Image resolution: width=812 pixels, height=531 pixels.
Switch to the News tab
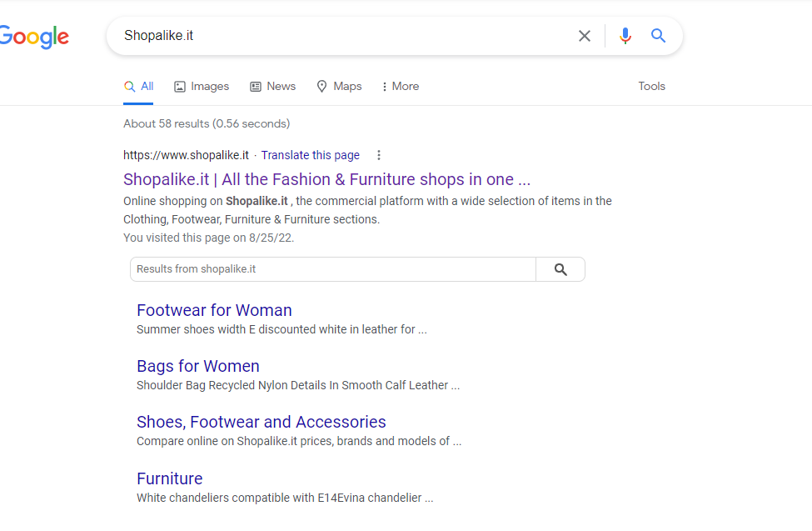[273, 87]
